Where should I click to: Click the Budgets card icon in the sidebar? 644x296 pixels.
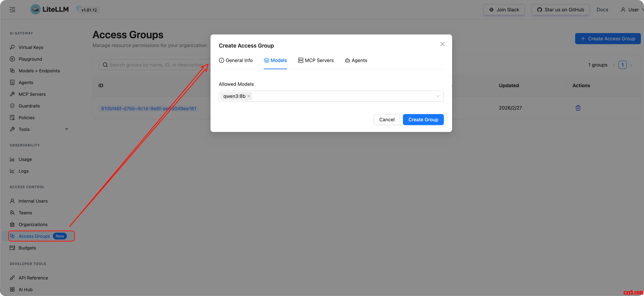(12, 248)
